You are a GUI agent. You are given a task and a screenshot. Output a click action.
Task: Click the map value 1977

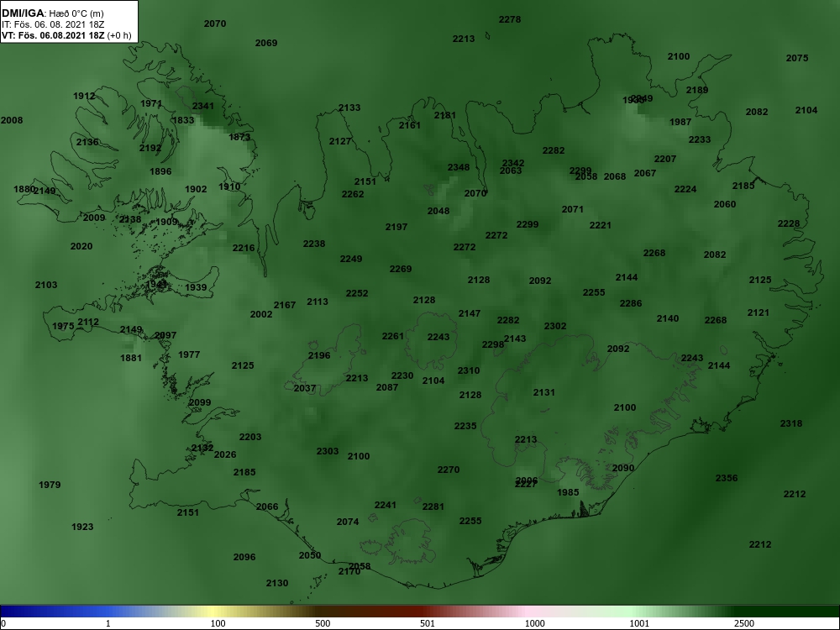[189, 354]
